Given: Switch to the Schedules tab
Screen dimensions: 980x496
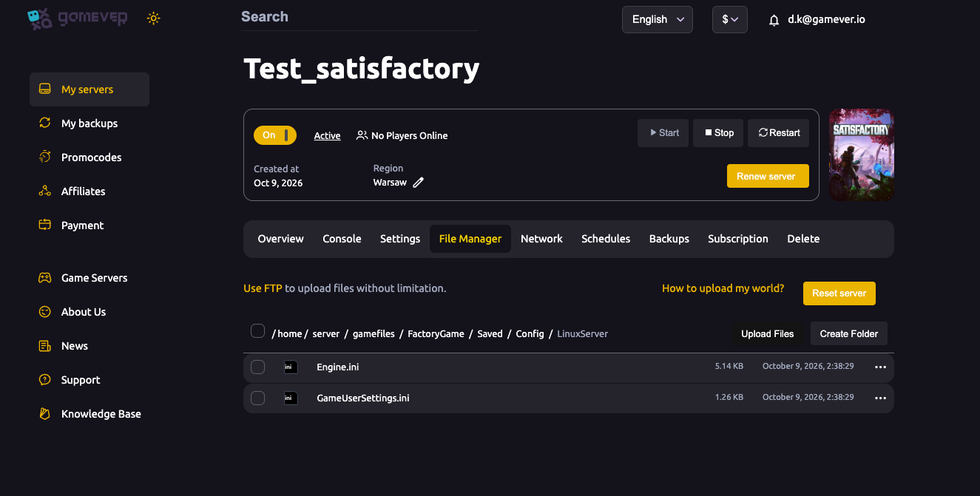Looking at the screenshot, I should (606, 239).
